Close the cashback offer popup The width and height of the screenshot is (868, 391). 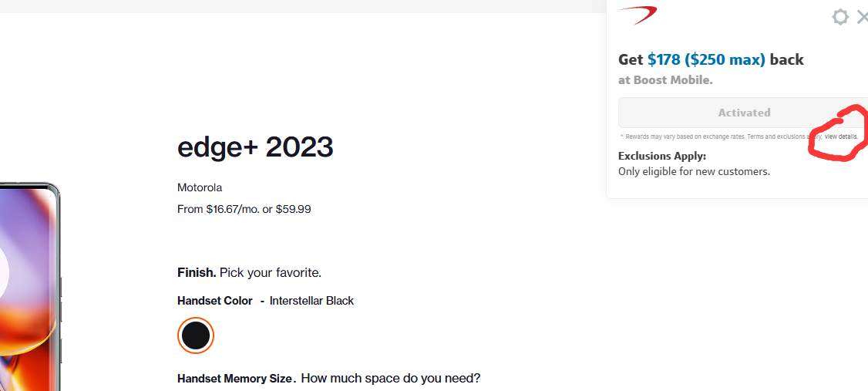[x=863, y=17]
